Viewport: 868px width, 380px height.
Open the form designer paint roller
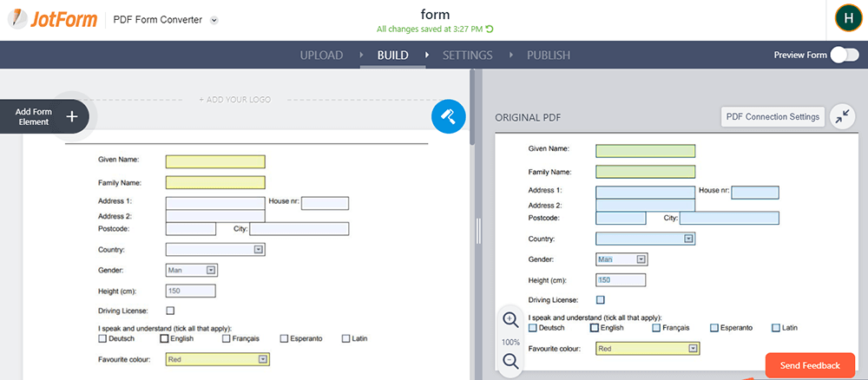pyautogui.click(x=449, y=115)
